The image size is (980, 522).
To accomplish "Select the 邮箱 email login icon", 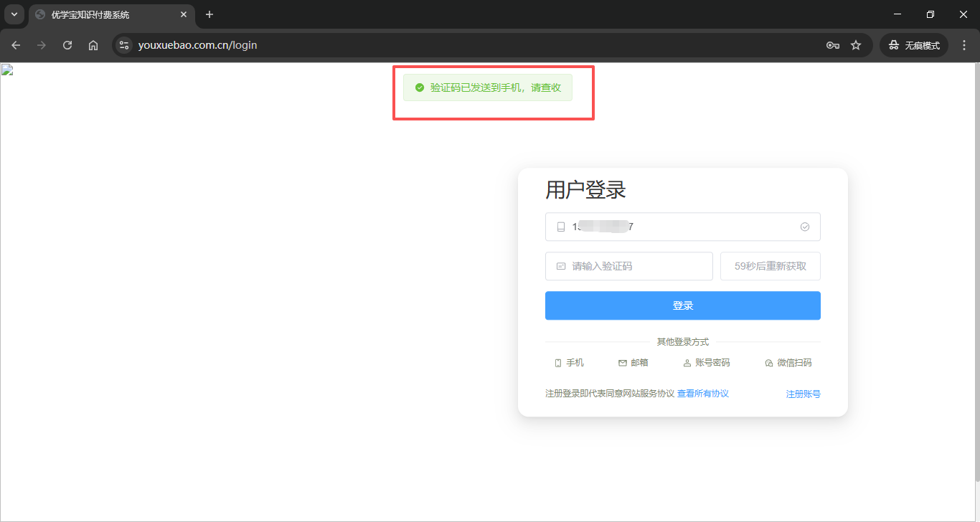I will point(621,363).
